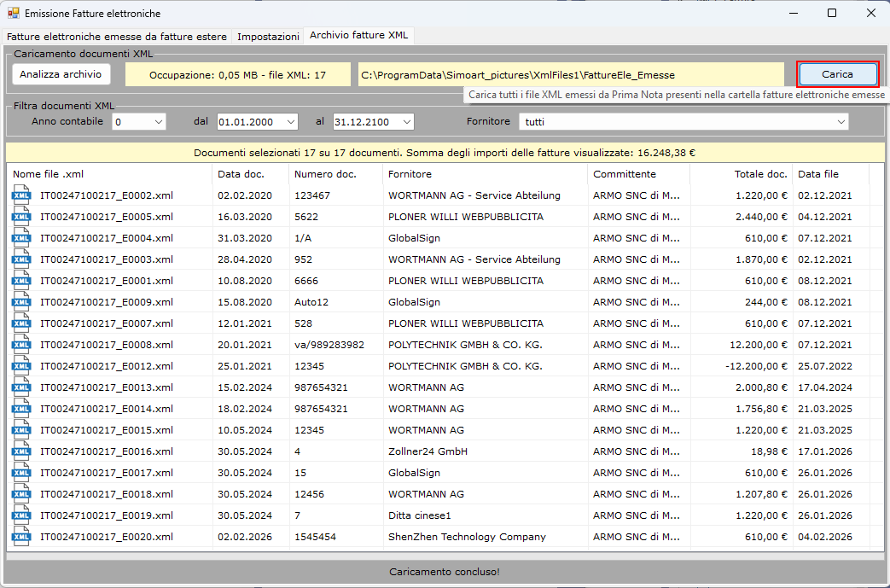Click XML file icon for IT00247100217_E0005.xml
890x588 pixels.
(x=20, y=217)
